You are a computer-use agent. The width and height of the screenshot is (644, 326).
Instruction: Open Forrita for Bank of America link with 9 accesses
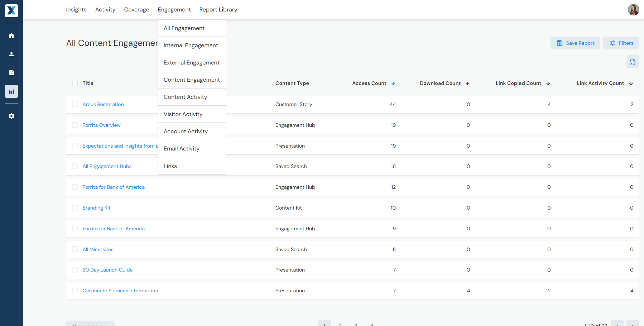114,229
